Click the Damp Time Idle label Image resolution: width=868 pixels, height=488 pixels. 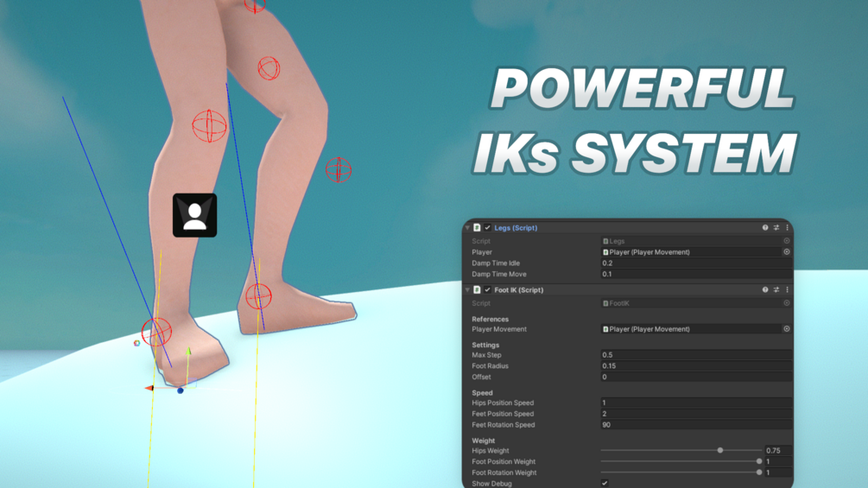496,263
